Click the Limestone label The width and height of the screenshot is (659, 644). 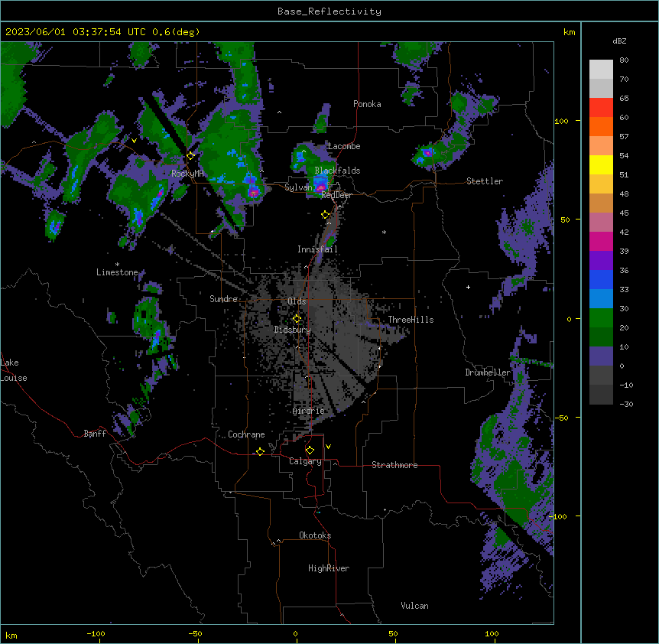[x=117, y=272]
